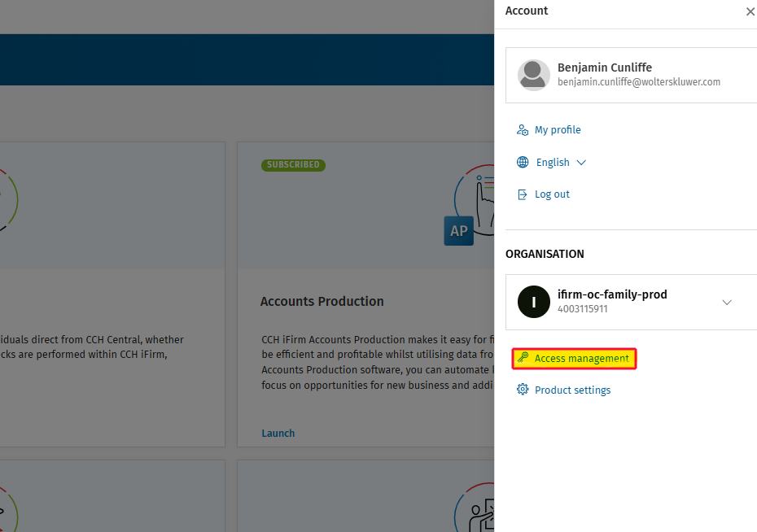This screenshot has width=757, height=532.
Task: Click the Accounts Production card title
Action: [322, 302]
